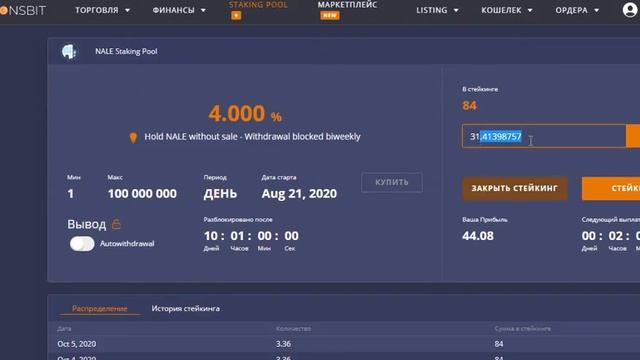Click the orange badge under Staking Pool
The image size is (640, 360).
pyautogui.click(x=236, y=16)
